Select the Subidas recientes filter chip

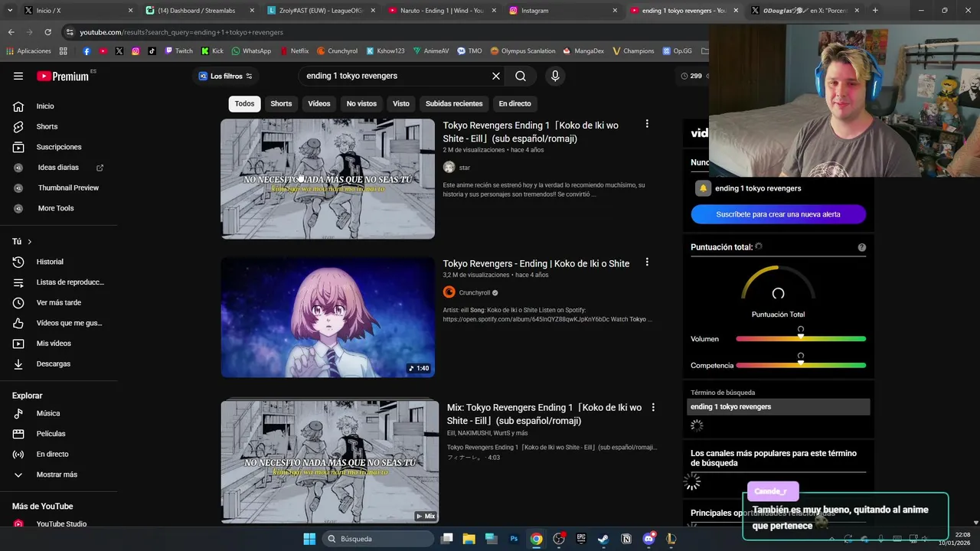pyautogui.click(x=454, y=103)
